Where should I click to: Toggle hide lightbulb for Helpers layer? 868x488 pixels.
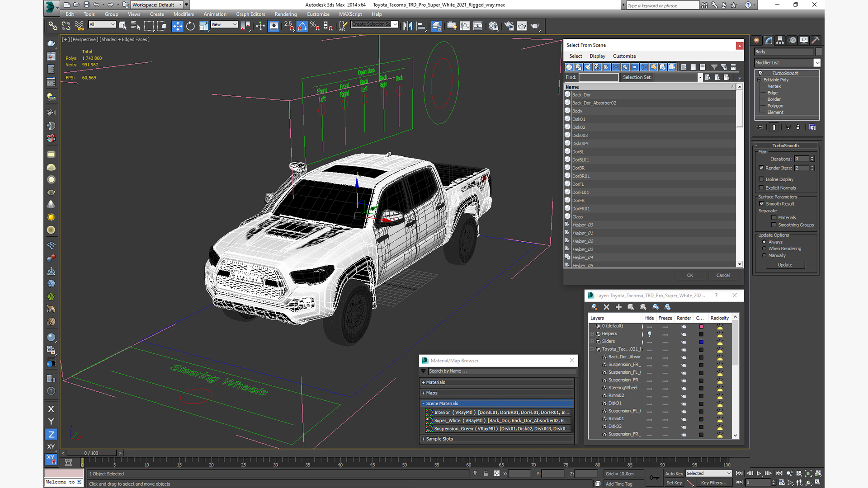point(650,334)
